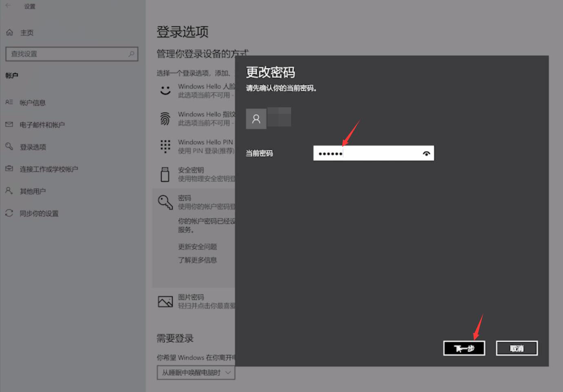The image size is (563, 392).
Task: Select the 安全密钥 USB key icon
Action: coord(165,174)
